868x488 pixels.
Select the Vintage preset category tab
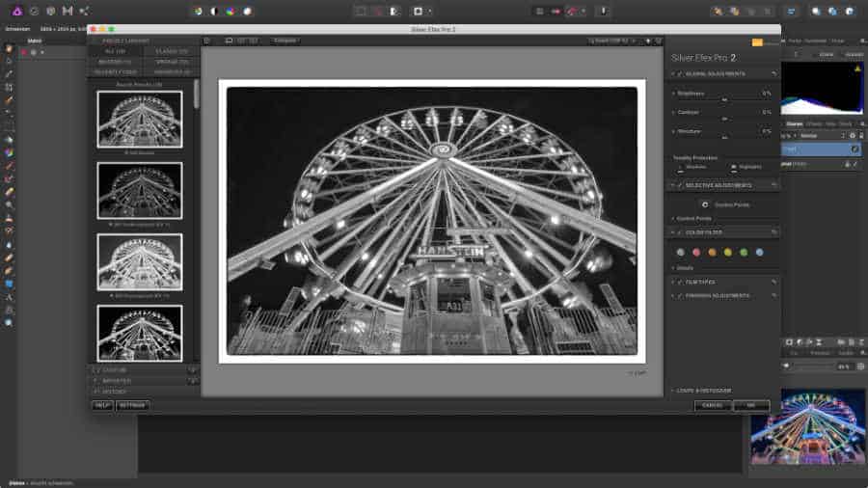[172, 62]
